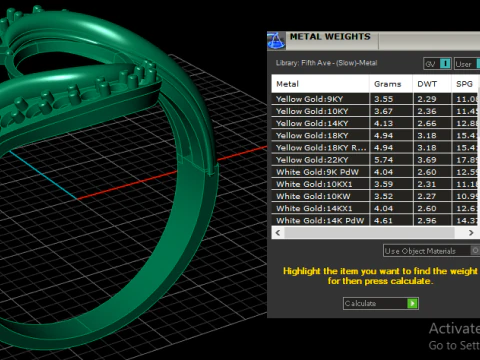This screenshot has height=360, width=480.
Task: Click the 2.31 DWT value
Action: [x=427, y=184]
